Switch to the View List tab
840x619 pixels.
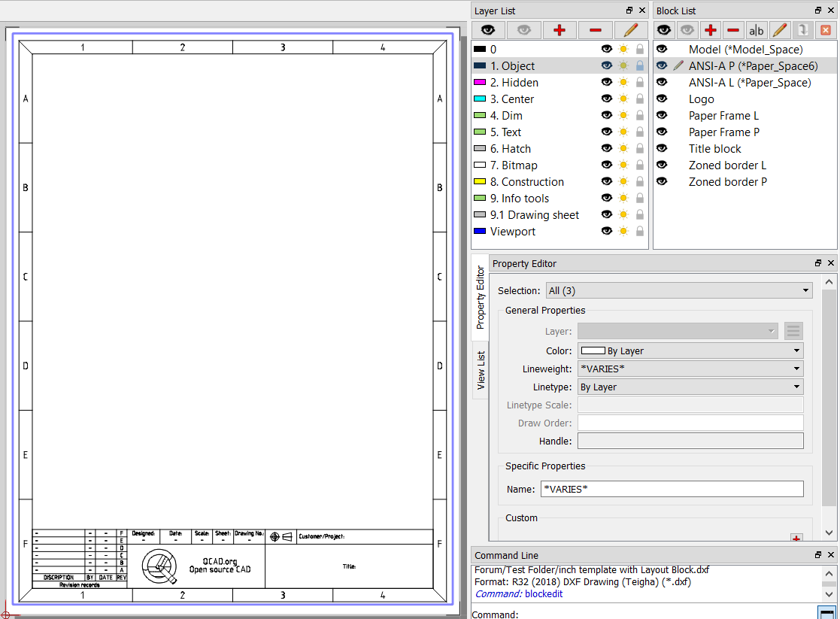tap(481, 369)
